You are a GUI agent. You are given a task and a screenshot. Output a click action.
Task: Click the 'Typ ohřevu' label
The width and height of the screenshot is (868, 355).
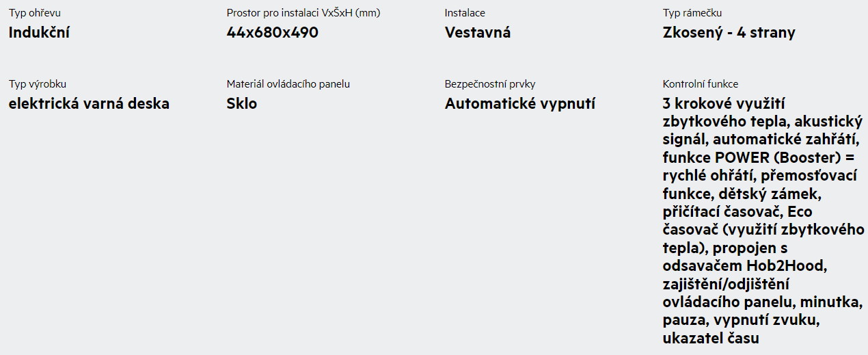pos(34,13)
